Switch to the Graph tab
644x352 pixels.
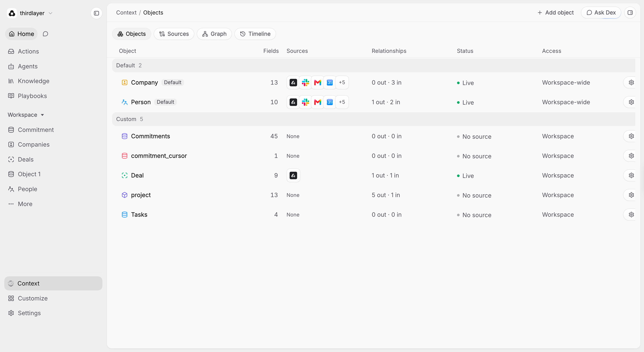point(214,34)
